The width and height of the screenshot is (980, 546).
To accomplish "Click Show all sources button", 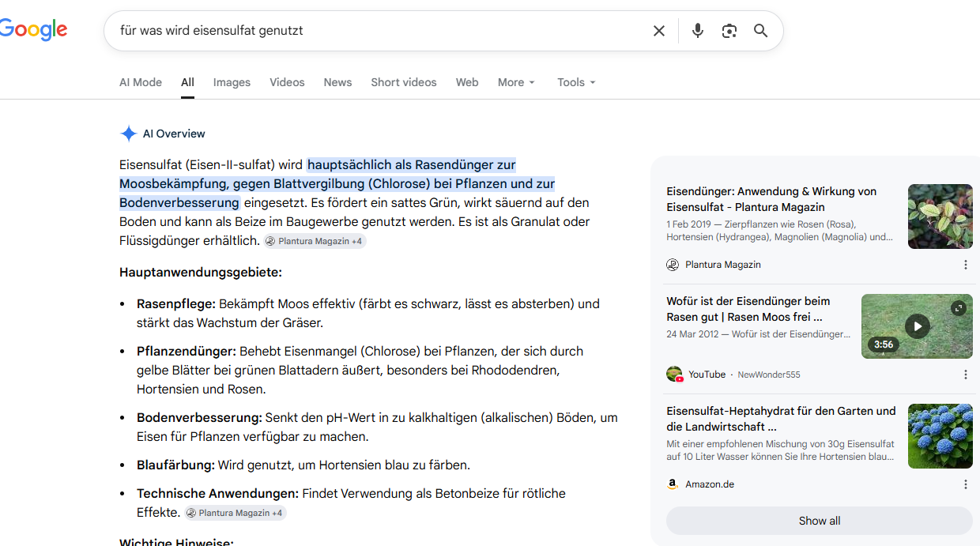I will click(x=820, y=521).
